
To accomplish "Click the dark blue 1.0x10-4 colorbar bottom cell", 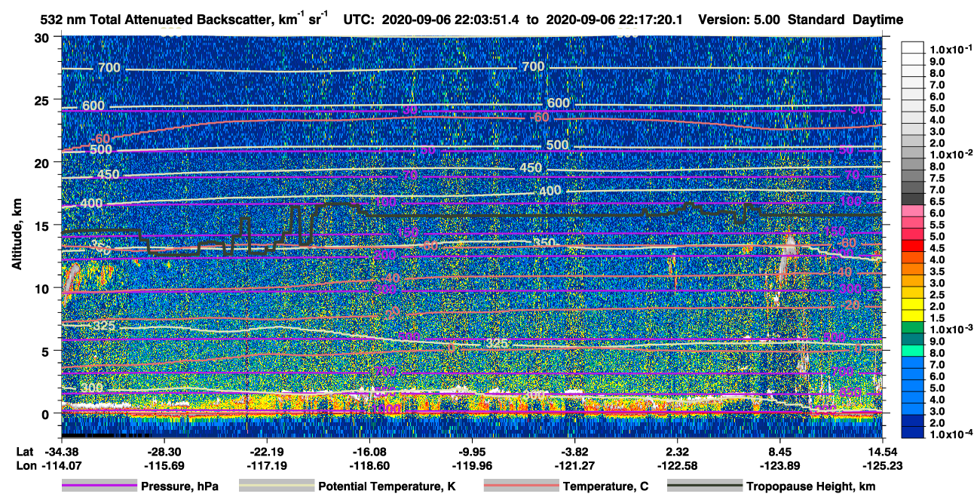I will [x=913, y=434].
